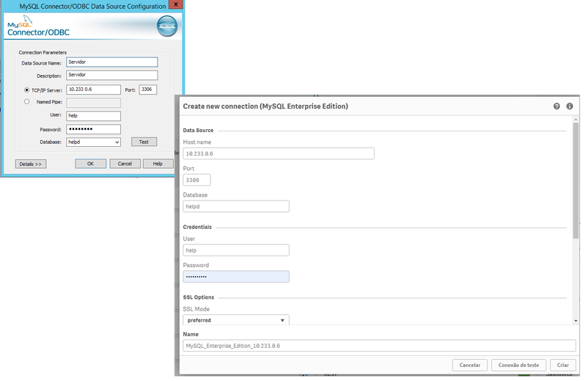Click the round Oracle logo badge in ODBC dialog
This screenshot has height=381, width=588.
point(167,26)
